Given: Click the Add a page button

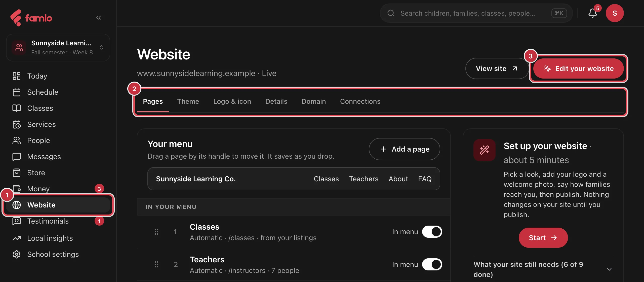Looking at the screenshot, I should pyautogui.click(x=405, y=149).
